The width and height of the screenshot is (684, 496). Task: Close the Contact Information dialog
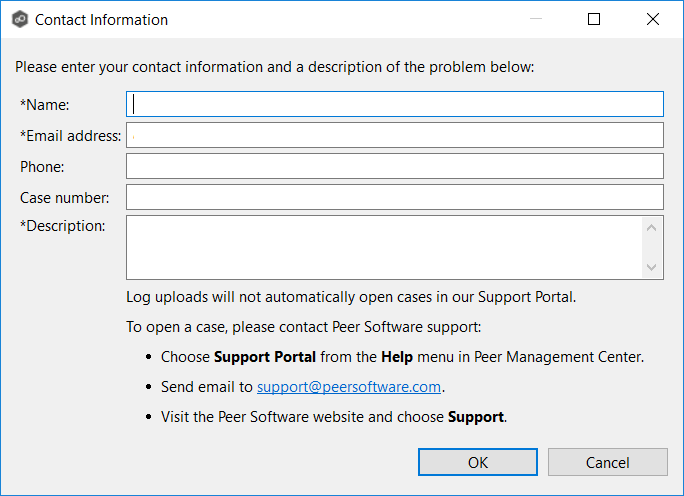[653, 19]
